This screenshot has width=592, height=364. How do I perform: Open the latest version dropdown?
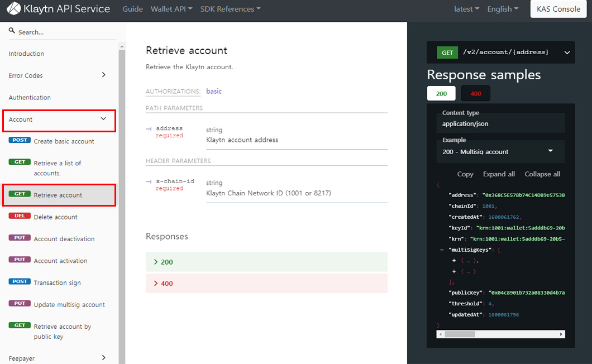pos(467,9)
